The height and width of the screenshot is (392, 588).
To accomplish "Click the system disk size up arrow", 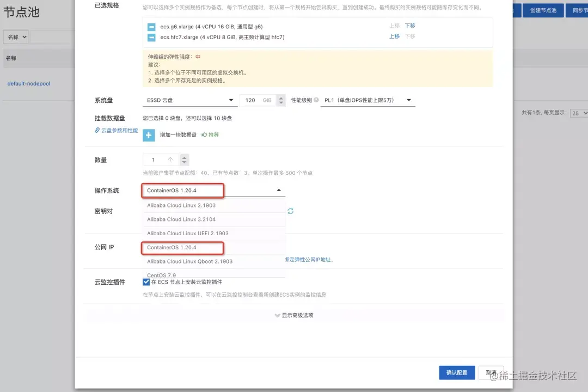I will (280, 97).
